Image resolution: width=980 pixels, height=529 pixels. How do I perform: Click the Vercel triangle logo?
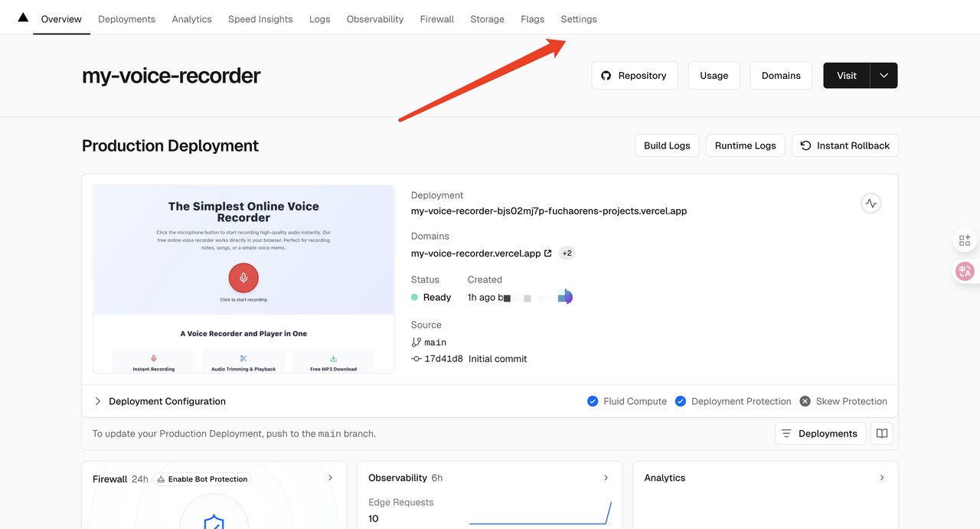click(x=23, y=18)
